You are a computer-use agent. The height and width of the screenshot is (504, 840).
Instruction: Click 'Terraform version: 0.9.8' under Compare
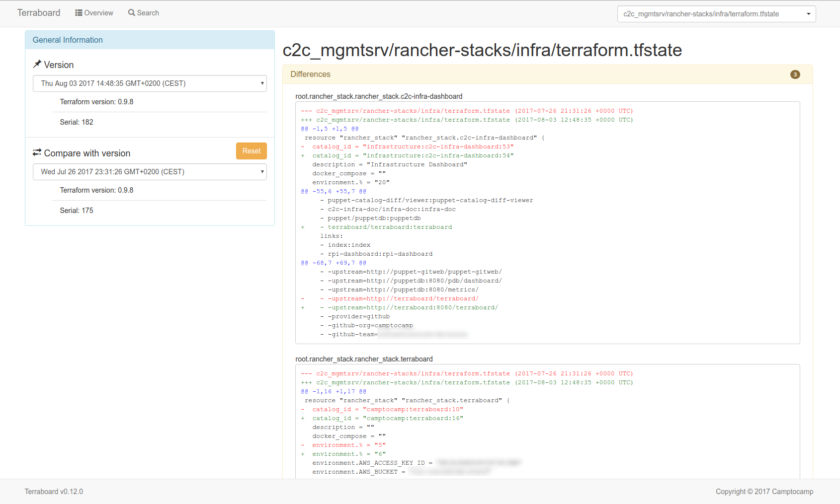tap(96, 190)
